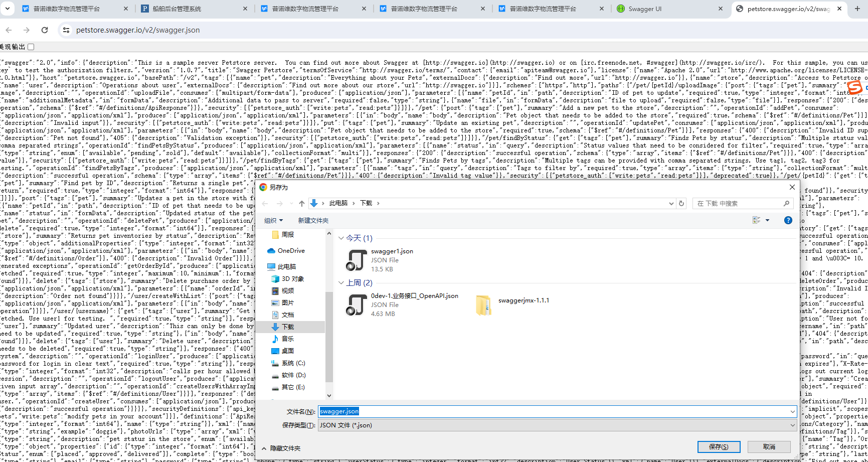Change the view layout icon
Viewport: 868px width, 462px height.
pos(756,220)
